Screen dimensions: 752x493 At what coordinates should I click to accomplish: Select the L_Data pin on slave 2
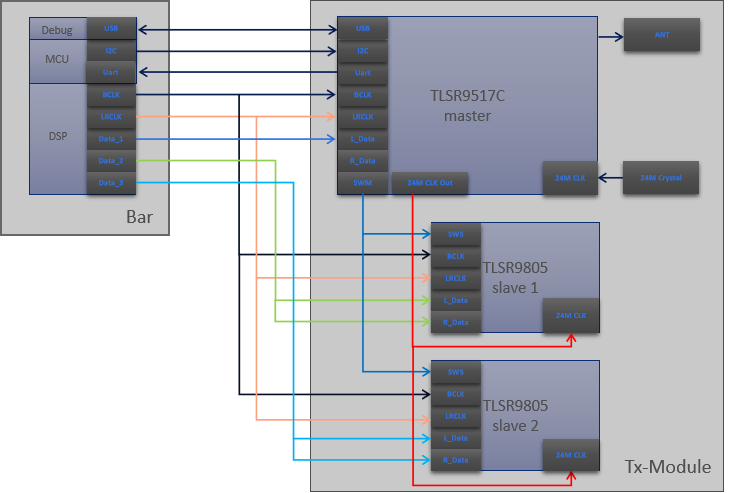pyautogui.click(x=456, y=438)
